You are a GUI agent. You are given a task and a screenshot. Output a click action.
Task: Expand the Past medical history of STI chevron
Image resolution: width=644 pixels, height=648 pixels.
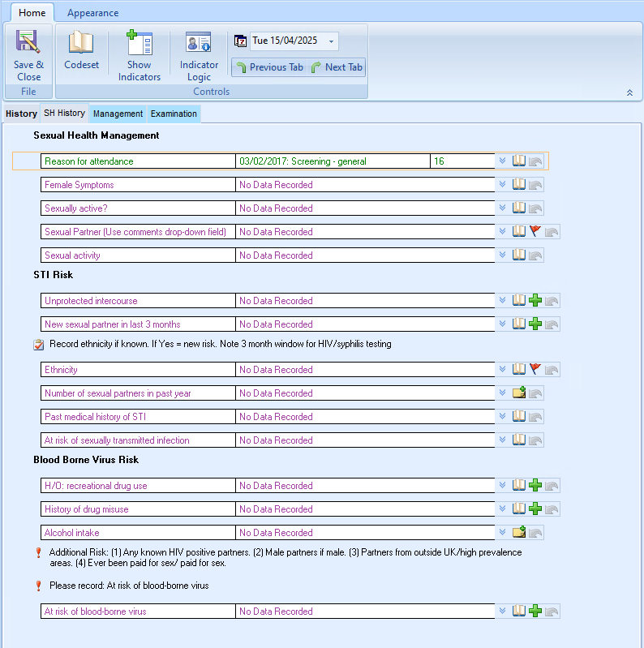[503, 417]
